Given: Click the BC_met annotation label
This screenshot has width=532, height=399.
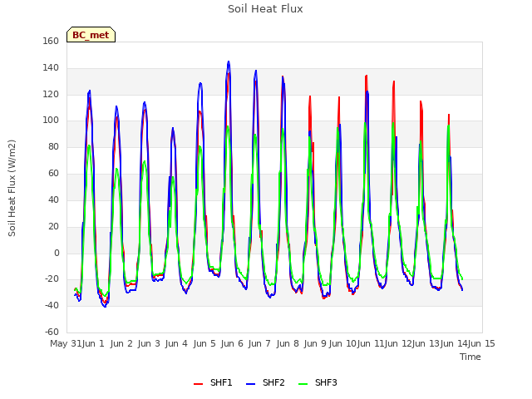Looking at the screenshot, I should point(91,35).
